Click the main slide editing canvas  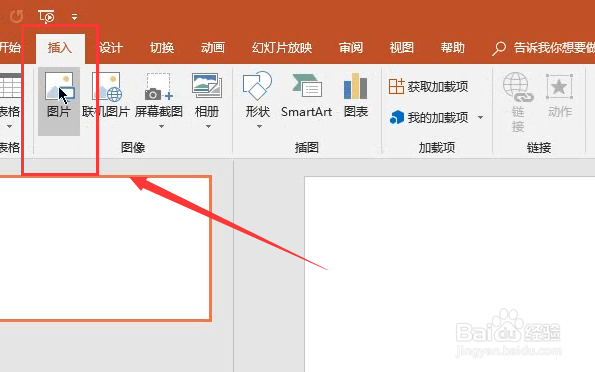(x=450, y=274)
